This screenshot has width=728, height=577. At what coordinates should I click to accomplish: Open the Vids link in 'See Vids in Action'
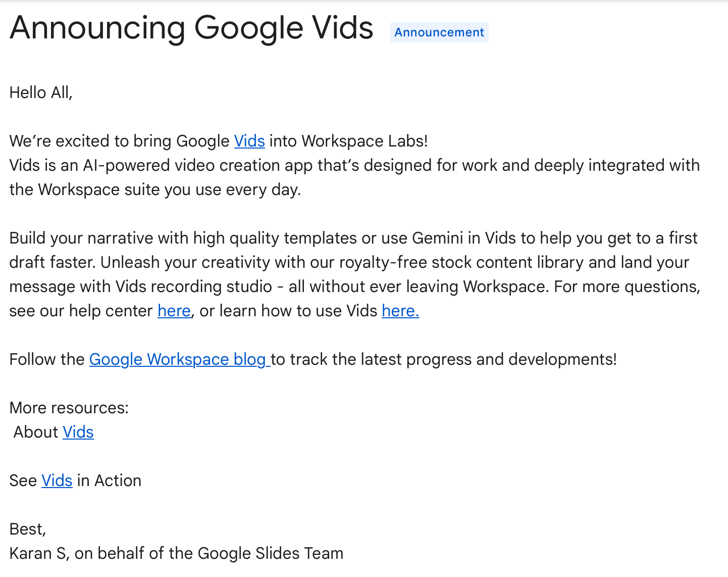tap(57, 480)
